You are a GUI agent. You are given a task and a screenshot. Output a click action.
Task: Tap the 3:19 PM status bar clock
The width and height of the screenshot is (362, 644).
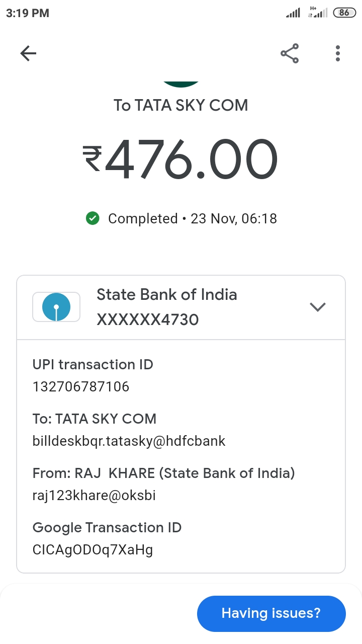(x=28, y=13)
